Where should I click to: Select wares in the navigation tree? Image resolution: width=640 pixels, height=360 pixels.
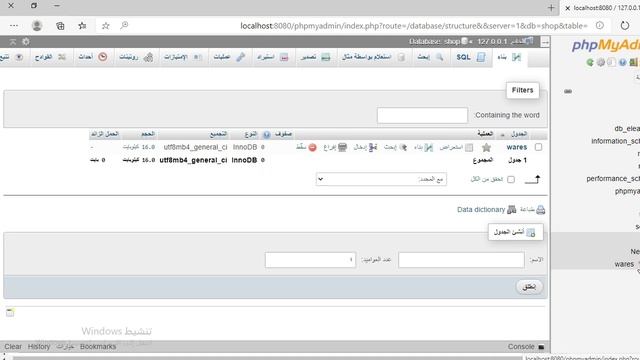[x=624, y=264]
